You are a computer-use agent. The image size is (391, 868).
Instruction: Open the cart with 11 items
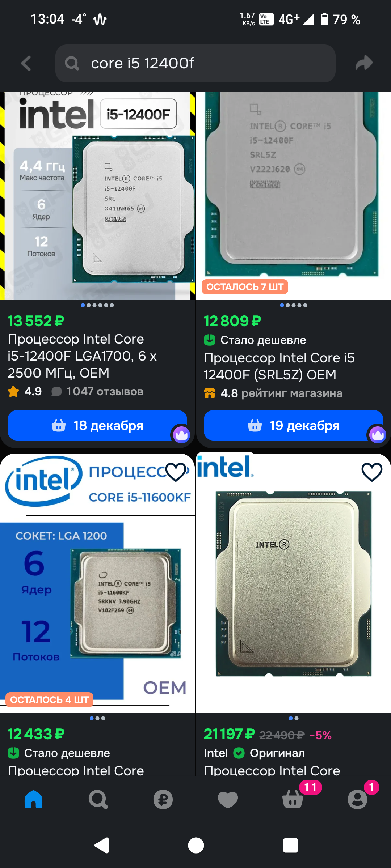pos(293,799)
